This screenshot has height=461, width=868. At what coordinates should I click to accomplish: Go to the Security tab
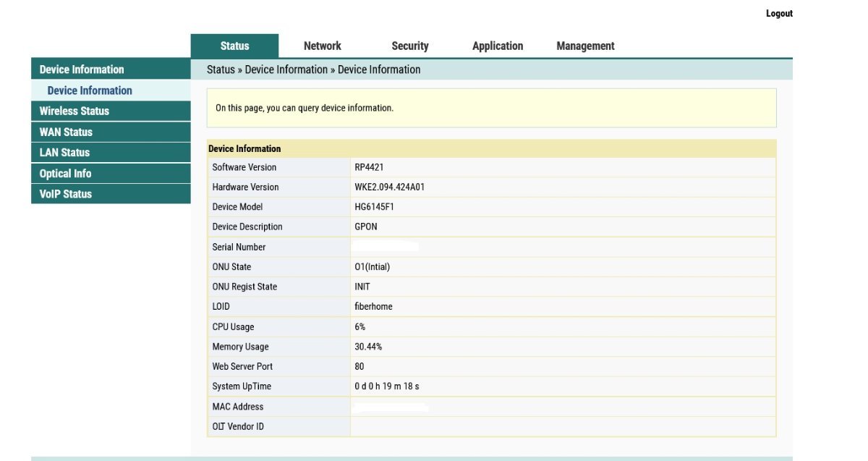click(410, 46)
